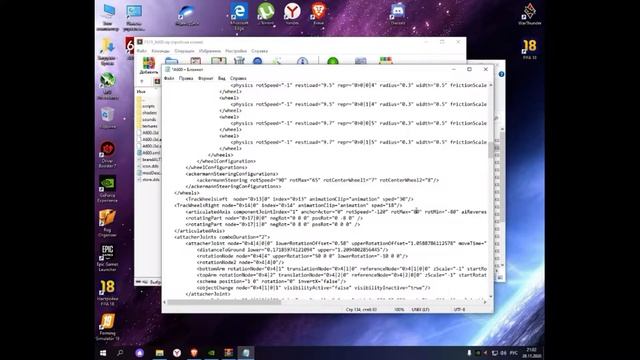Open the Операции menu in WinRAR window
640x360 pixels.
pos(184,51)
